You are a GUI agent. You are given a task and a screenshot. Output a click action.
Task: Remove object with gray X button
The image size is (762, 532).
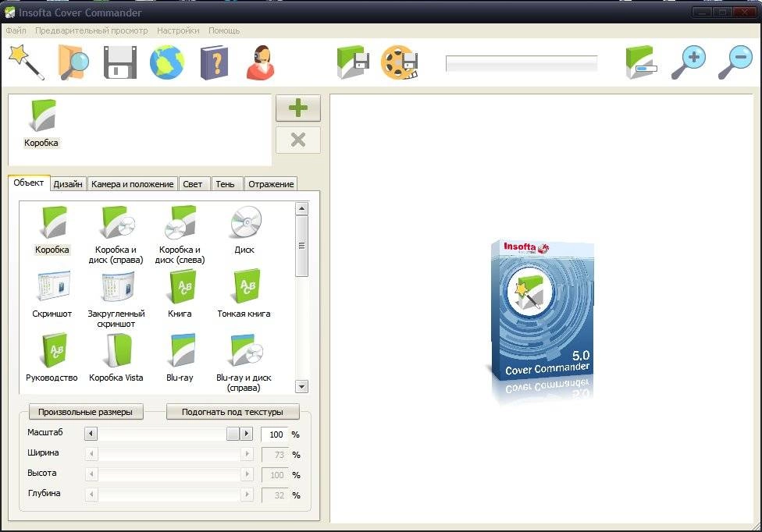pyautogui.click(x=298, y=140)
